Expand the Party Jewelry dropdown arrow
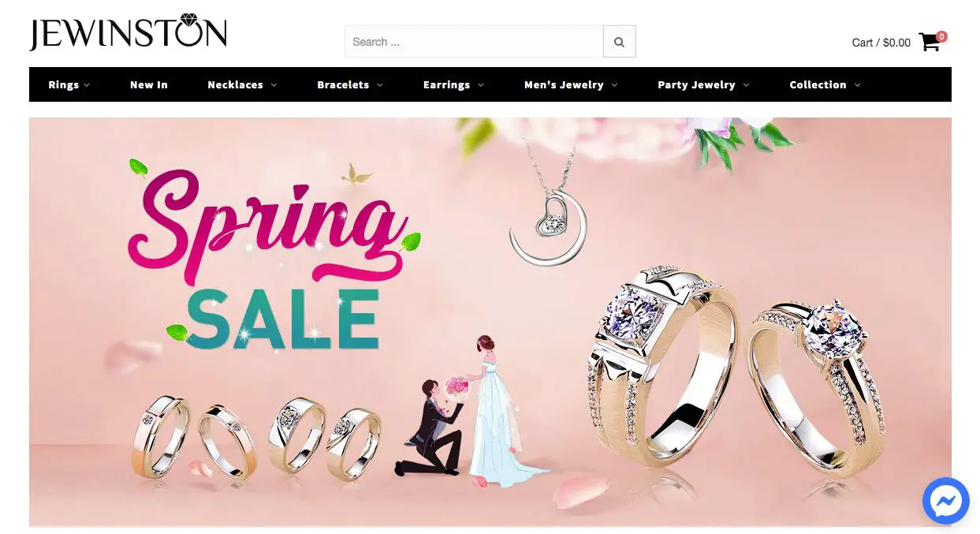This screenshot has width=980, height=534. pos(746,85)
